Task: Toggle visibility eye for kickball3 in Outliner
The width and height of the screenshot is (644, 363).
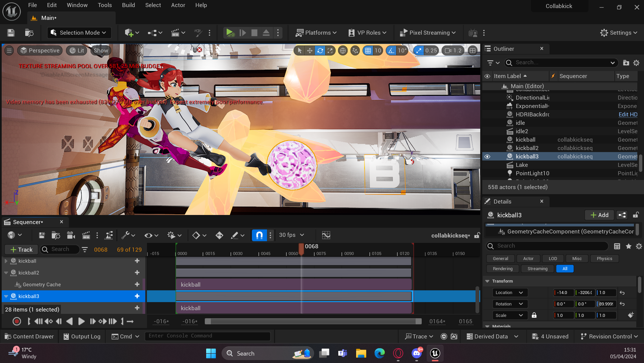Action: pyautogui.click(x=487, y=156)
